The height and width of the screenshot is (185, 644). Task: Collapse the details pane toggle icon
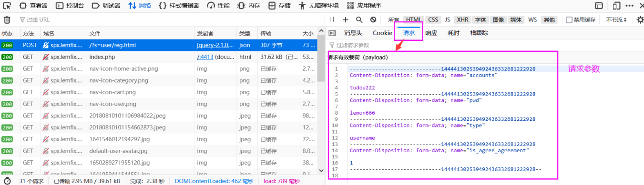333,33
